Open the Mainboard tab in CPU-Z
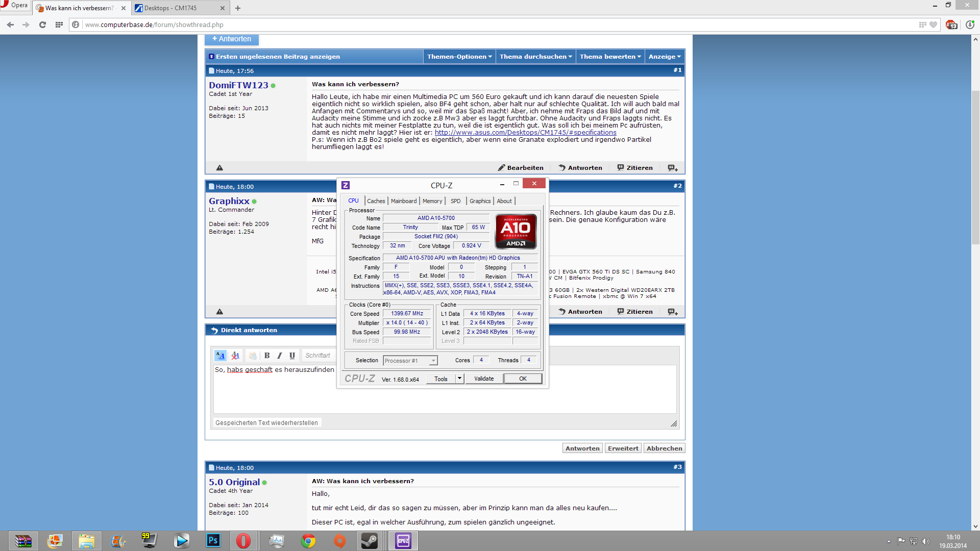This screenshot has width=980, height=551. point(404,201)
